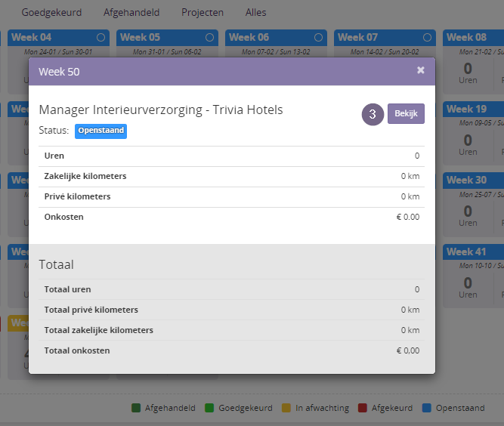Click the Totaal zakelijke kilometers label
The image size is (504, 426).
[99, 330]
